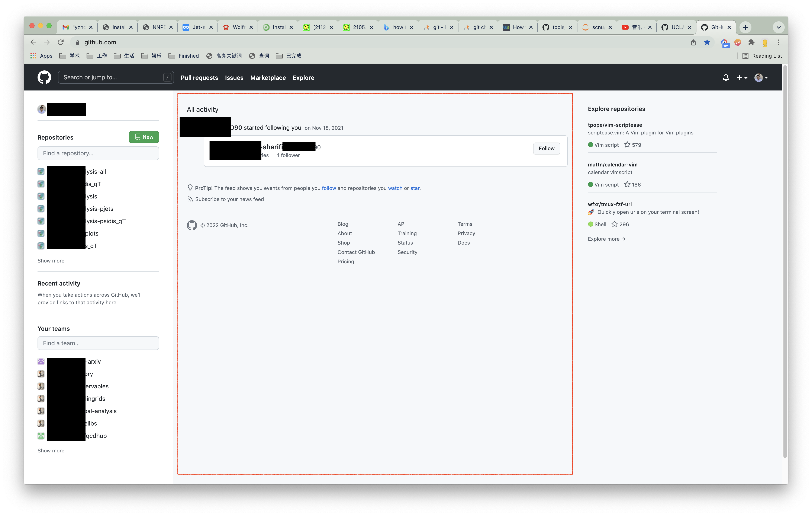Click the qcdhub team avatar in the sidebar
The width and height of the screenshot is (812, 516).
(x=41, y=436)
